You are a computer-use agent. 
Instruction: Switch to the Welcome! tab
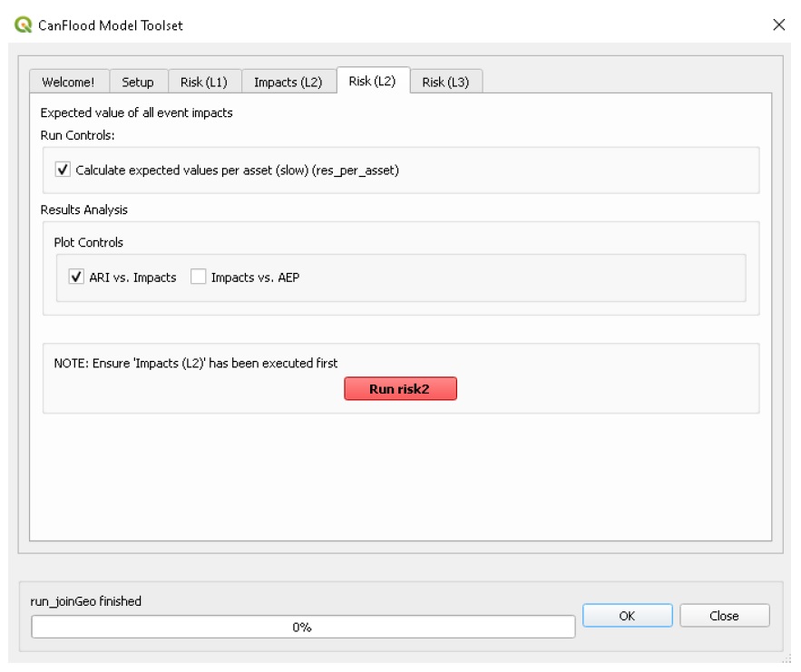click(x=68, y=83)
